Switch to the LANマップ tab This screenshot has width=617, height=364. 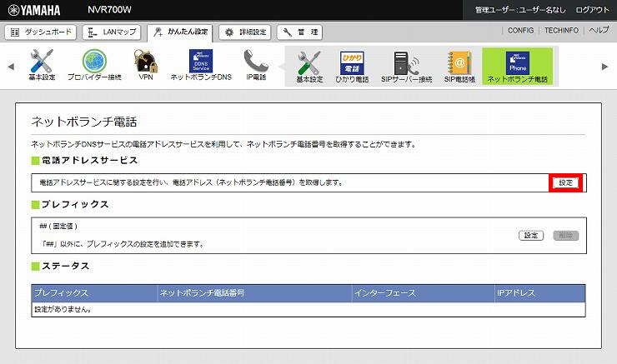tap(112, 32)
